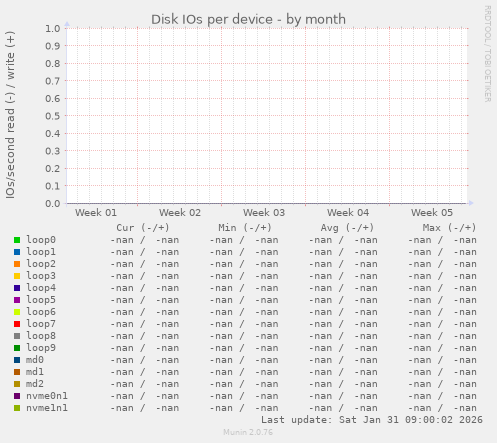
Task: Select the loop1 device label
Action: (x=41, y=252)
